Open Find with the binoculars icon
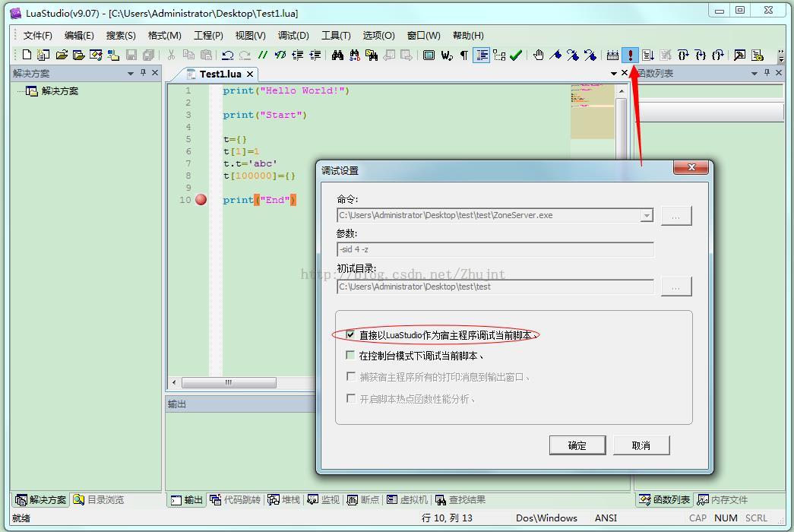Image resolution: width=794 pixels, height=532 pixels. 338,55
